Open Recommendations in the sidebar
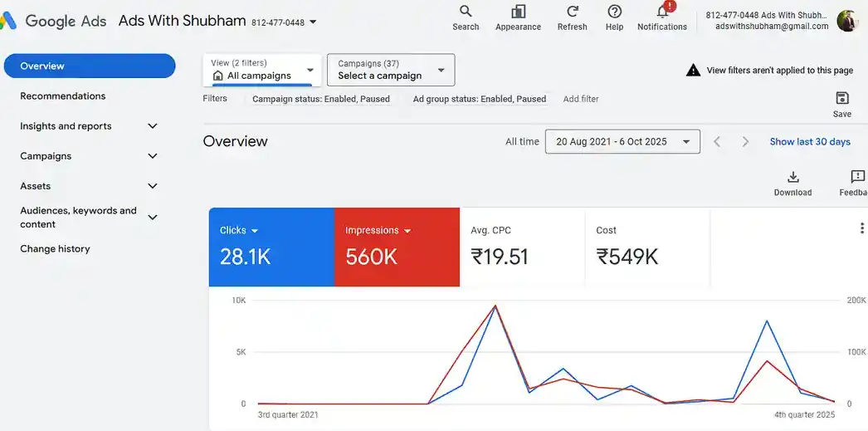This screenshot has height=431, width=868. pyautogui.click(x=62, y=96)
